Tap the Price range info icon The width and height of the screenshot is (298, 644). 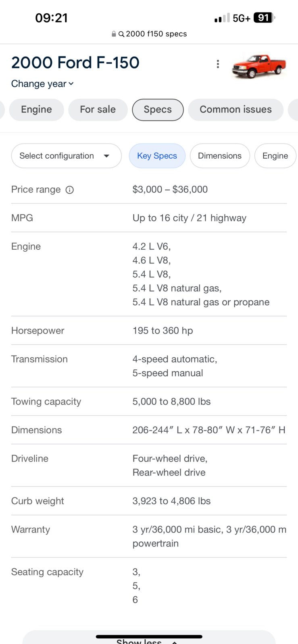pos(70,190)
